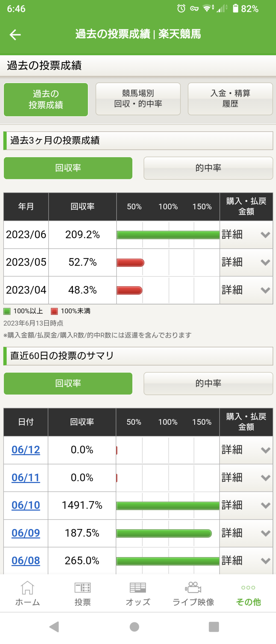This screenshot has width=276, height=644.
Task: Switch to 入金・精算履歴 tab
Action: pyautogui.click(x=230, y=99)
